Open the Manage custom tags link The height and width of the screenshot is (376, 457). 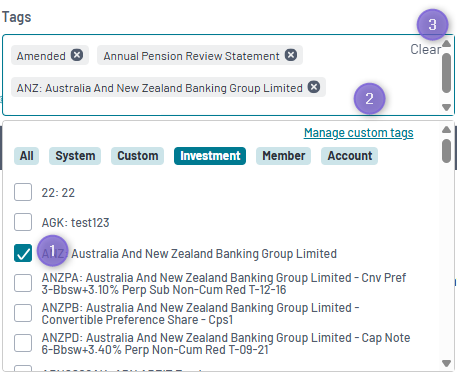359,133
